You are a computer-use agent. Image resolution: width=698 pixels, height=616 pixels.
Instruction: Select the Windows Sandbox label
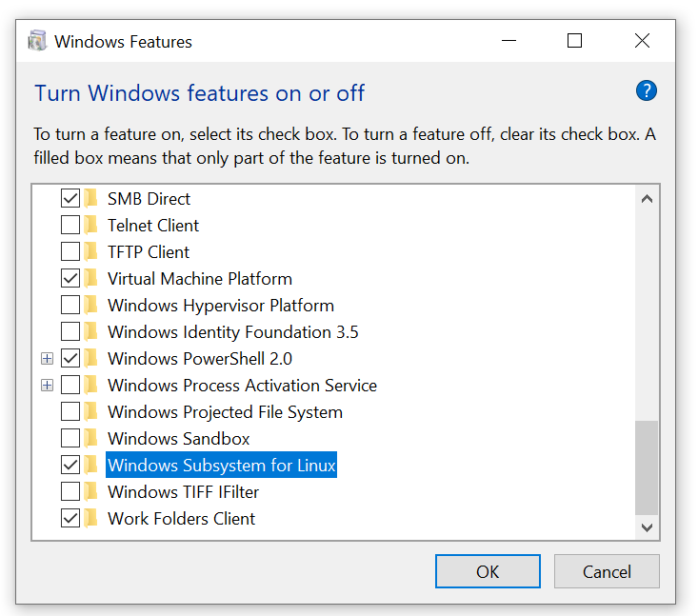pyautogui.click(x=178, y=439)
